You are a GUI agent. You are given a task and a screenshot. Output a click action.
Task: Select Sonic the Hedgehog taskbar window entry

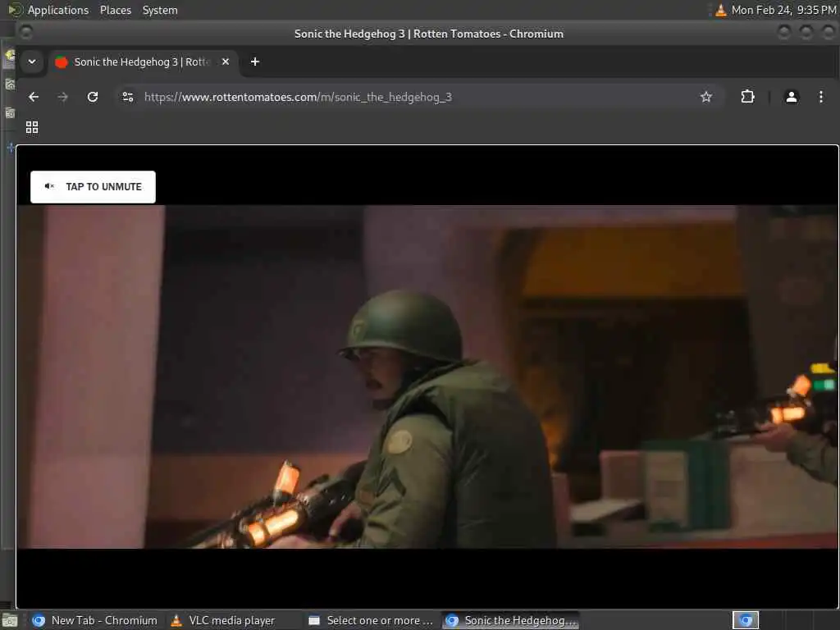(512, 620)
